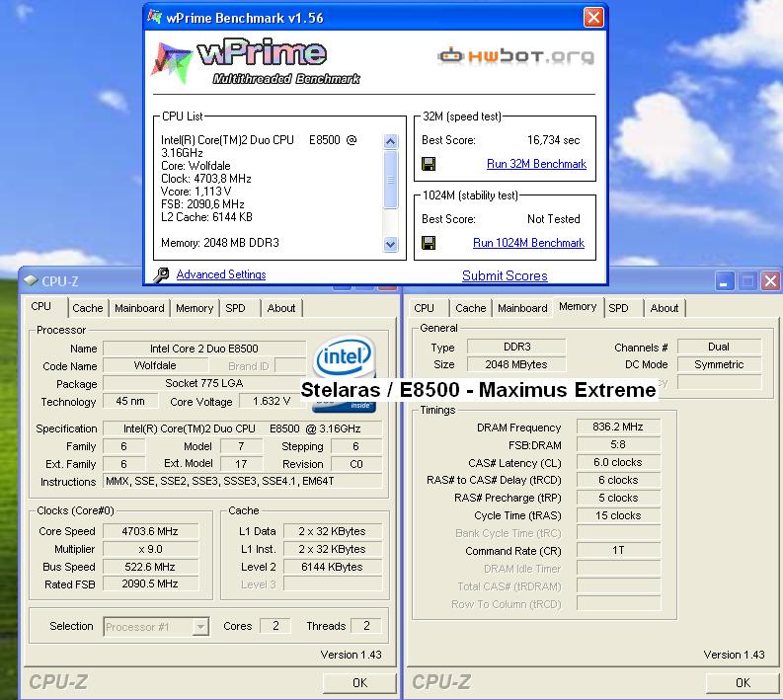Viewport: 783px width, 700px height.
Task: Switch to Mainboard tab in right CPU-Z
Action: pos(522,308)
